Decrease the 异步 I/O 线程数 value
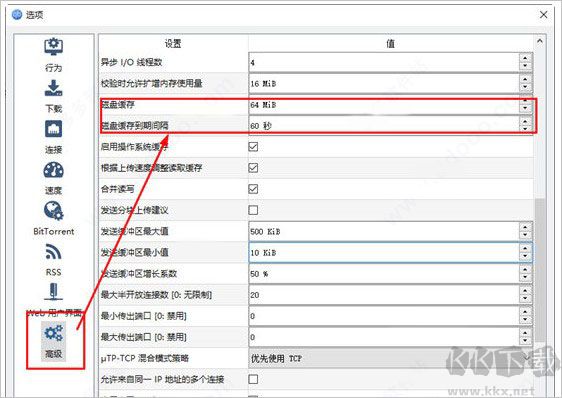The height and width of the screenshot is (398, 562). pos(525,66)
